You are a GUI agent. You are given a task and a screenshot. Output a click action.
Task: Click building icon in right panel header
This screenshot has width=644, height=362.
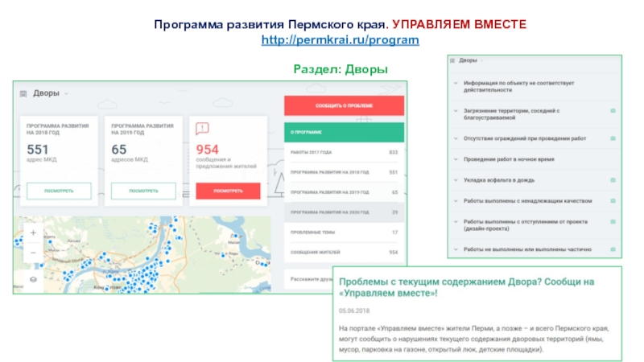(x=452, y=61)
